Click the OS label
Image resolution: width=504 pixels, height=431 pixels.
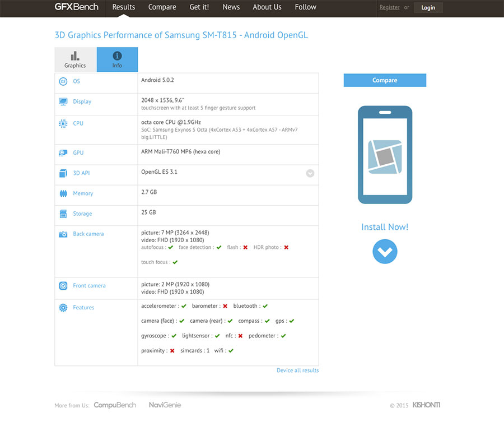click(77, 81)
